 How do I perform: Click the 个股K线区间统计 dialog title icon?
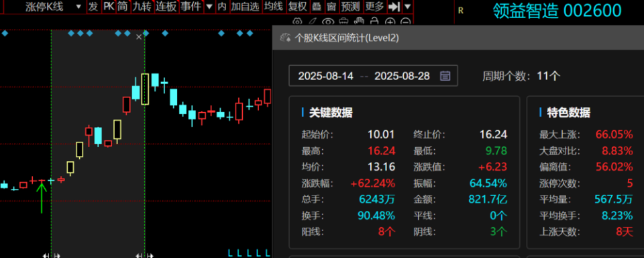286,38
